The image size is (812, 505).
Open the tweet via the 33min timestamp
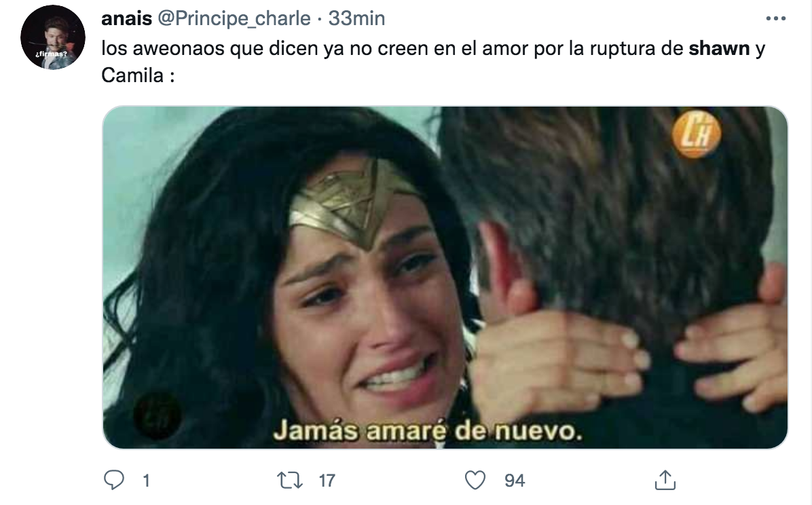coord(357,18)
